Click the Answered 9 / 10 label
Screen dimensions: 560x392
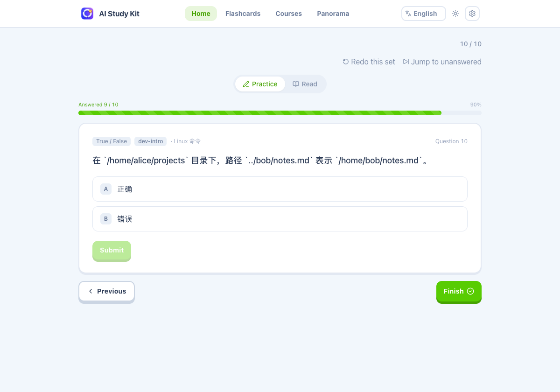tap(98, 105)
